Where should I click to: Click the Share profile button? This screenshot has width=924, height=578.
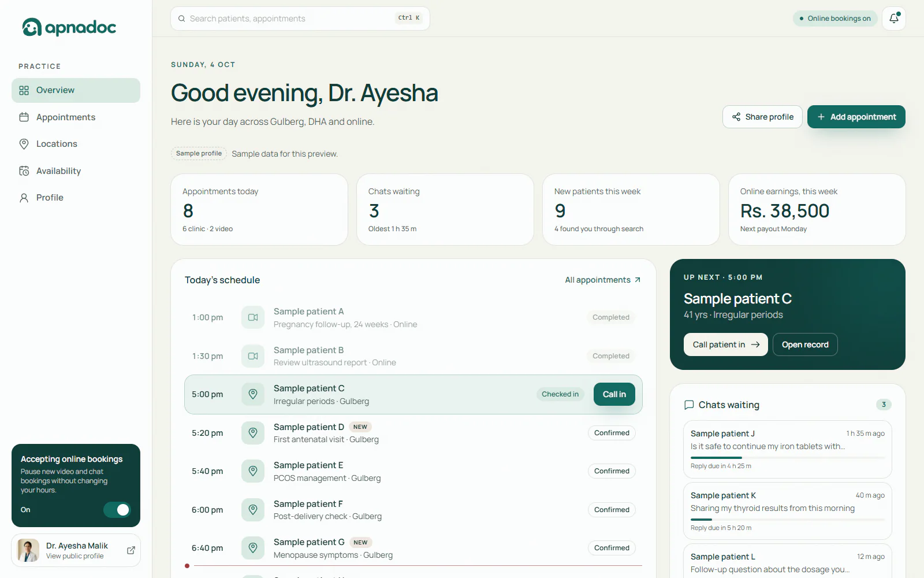[762, 117]
